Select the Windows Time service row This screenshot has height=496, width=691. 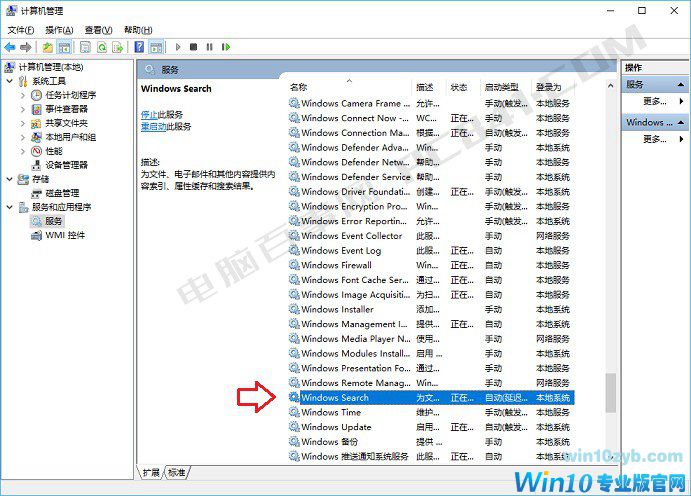click(x=431, y=412)
